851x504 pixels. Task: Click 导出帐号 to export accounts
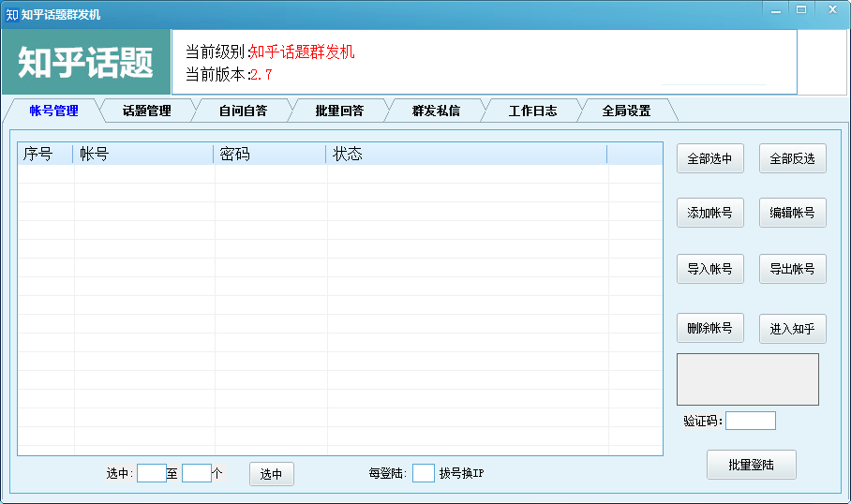pyautogui.click(x=792, y=269)
